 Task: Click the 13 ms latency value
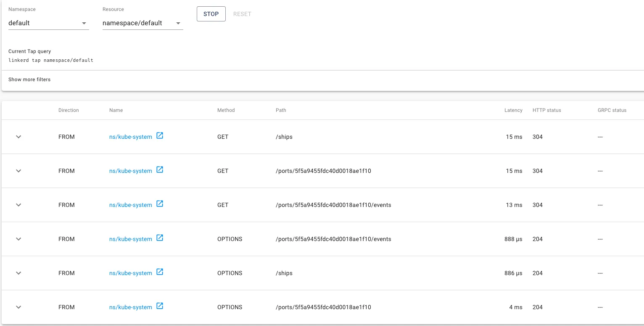(514, 205)
